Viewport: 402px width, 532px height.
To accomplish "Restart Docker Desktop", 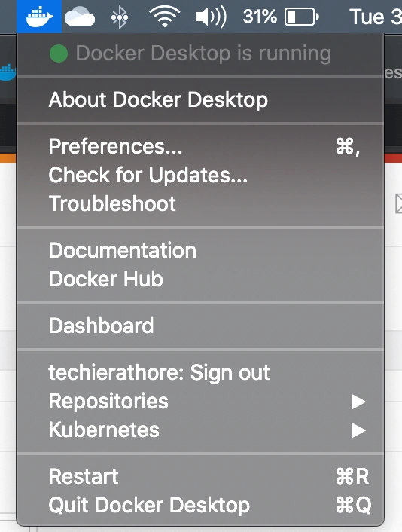I will pyautogui.click(x=200, y=476).
